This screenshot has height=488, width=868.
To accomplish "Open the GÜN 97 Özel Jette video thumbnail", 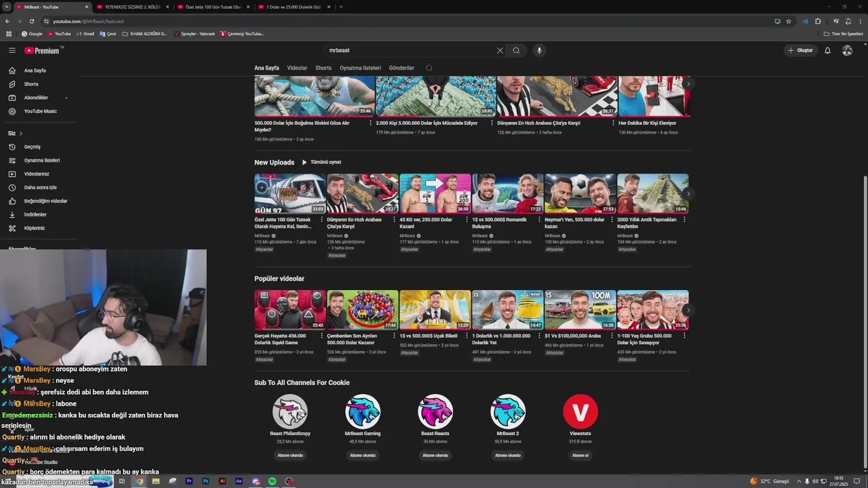I will (x=290, y=194).
